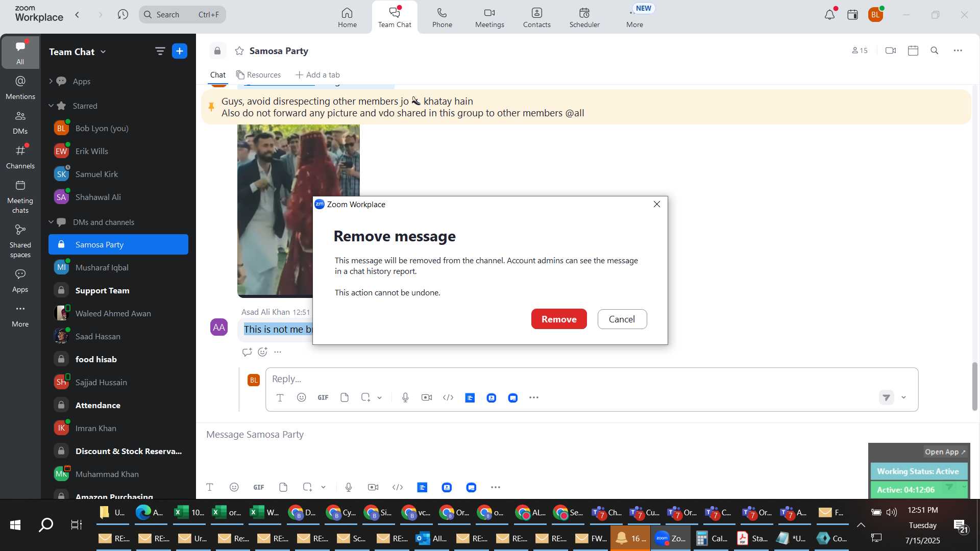
Task: Attach a file in the message composer
Action: [x=283, y=487]
